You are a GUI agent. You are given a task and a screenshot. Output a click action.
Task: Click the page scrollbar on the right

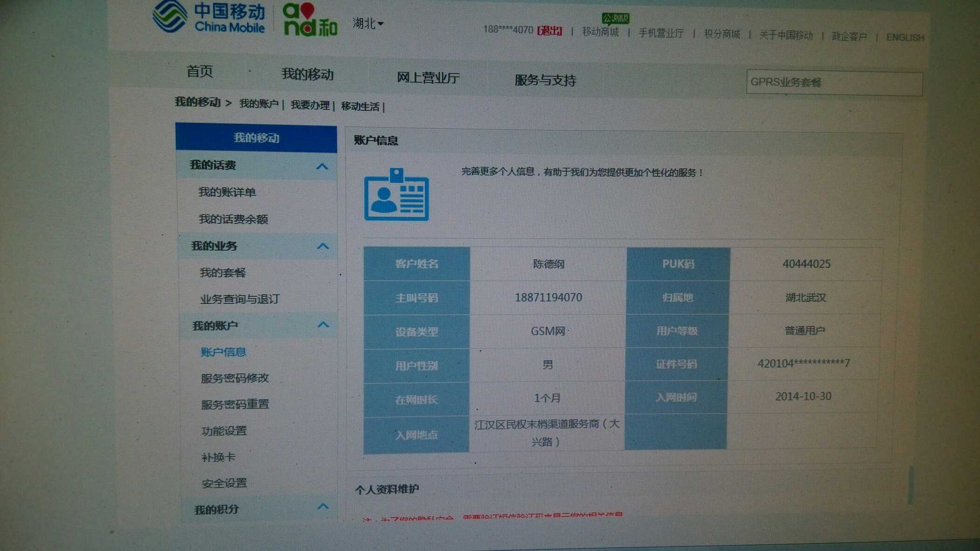[x=911, y=485]
